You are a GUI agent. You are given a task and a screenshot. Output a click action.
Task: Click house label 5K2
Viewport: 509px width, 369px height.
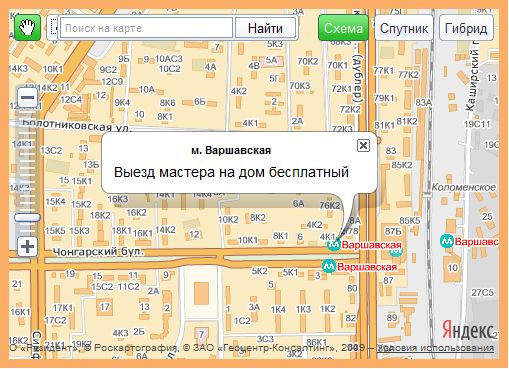coord(259,271)
